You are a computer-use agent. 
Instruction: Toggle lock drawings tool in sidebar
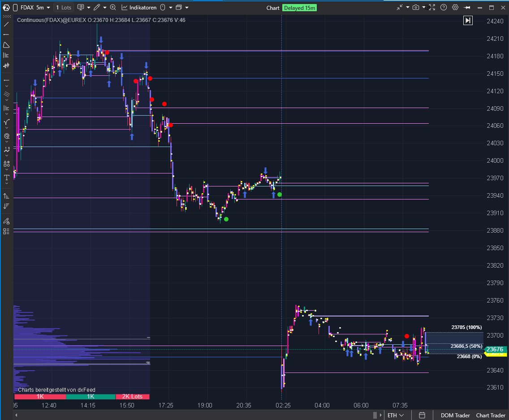click(x=6, y=221)
